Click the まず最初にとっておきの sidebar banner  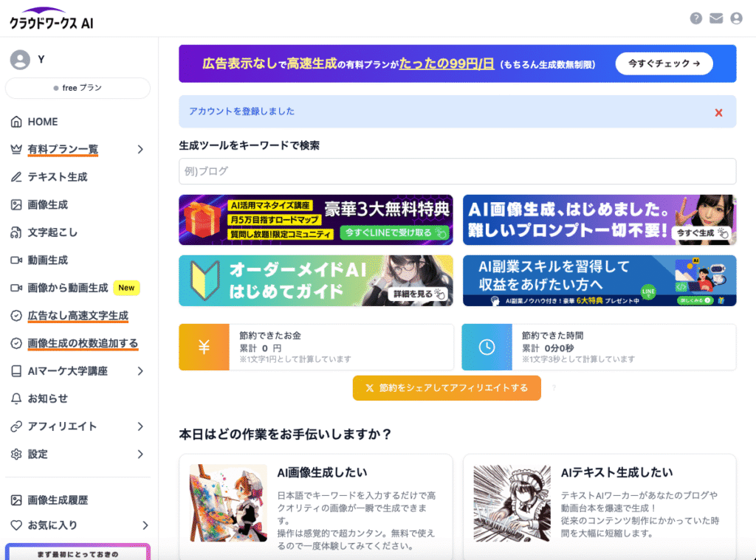(78, 552)
